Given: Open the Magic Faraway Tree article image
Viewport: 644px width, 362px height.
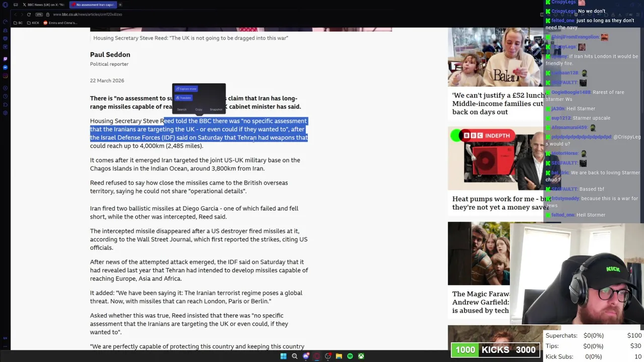Looking at the screenshot, I should pyautogui.click(x=478, y=253).
